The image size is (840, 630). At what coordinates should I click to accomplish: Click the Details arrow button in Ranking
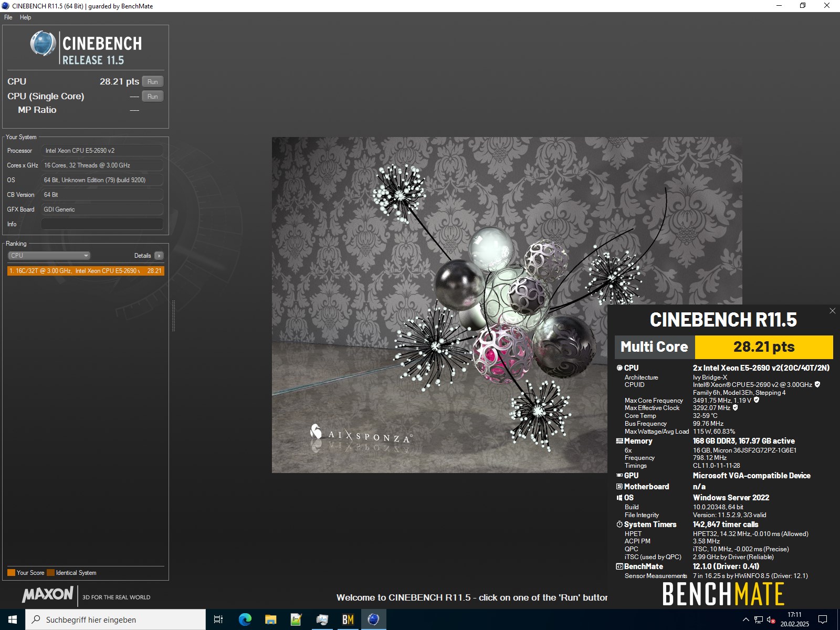pos(159,256)
